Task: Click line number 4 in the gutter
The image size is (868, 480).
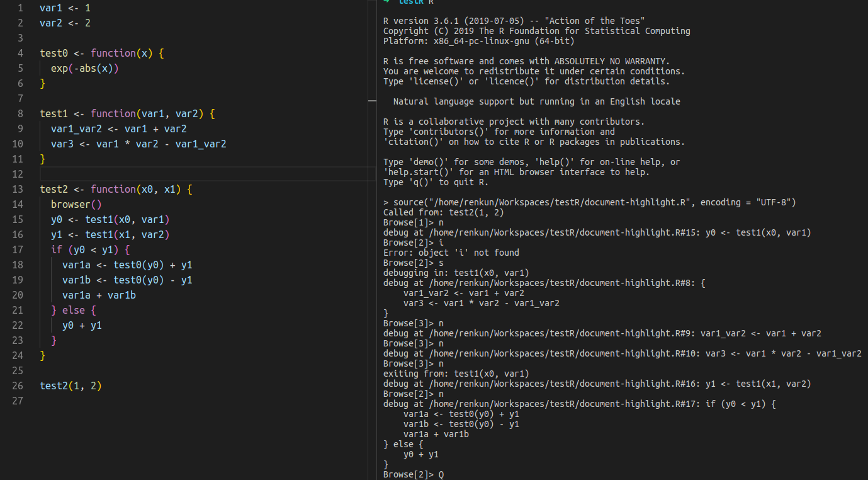Action: tap(20, 53)
